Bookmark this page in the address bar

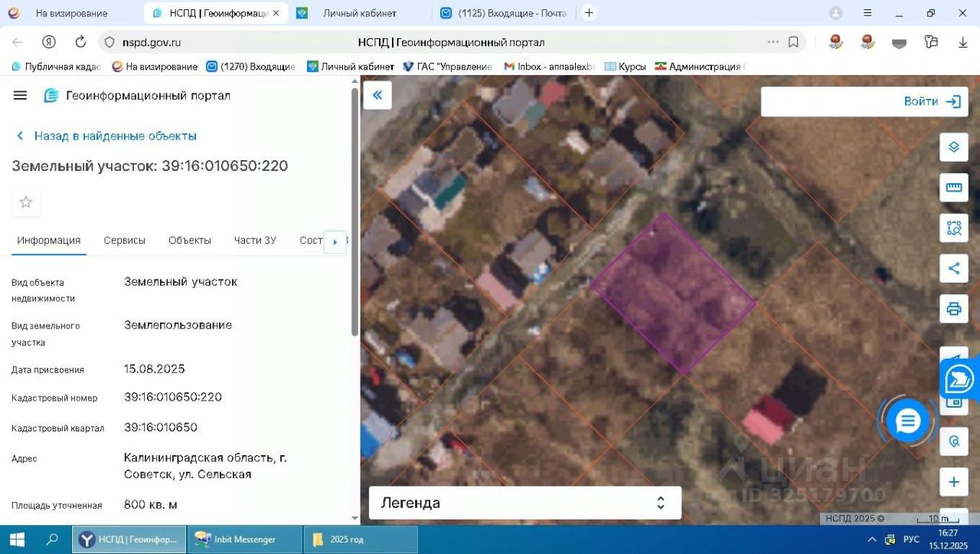pos(794,42)
